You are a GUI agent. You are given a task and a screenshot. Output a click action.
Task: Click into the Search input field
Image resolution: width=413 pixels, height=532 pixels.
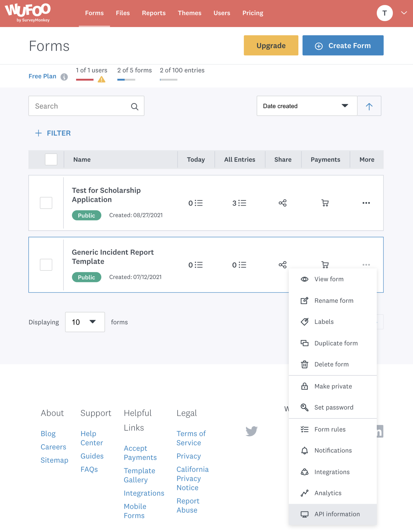click(x=81, y=106)
